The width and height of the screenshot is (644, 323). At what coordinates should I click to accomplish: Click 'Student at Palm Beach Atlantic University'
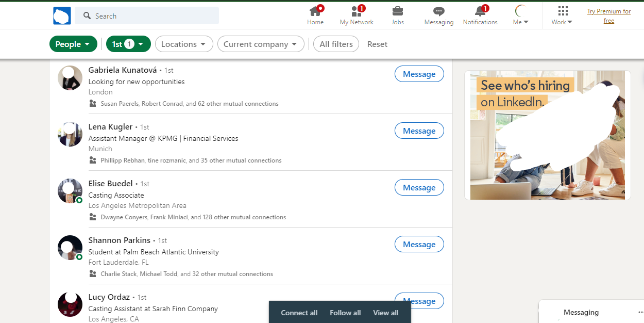coord(154,252)
